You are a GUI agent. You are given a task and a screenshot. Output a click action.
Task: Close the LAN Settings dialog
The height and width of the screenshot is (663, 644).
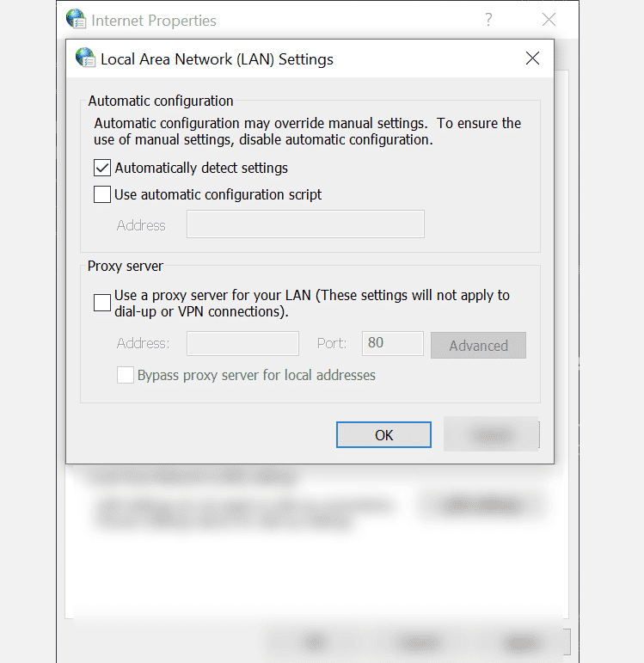(532, 58)
